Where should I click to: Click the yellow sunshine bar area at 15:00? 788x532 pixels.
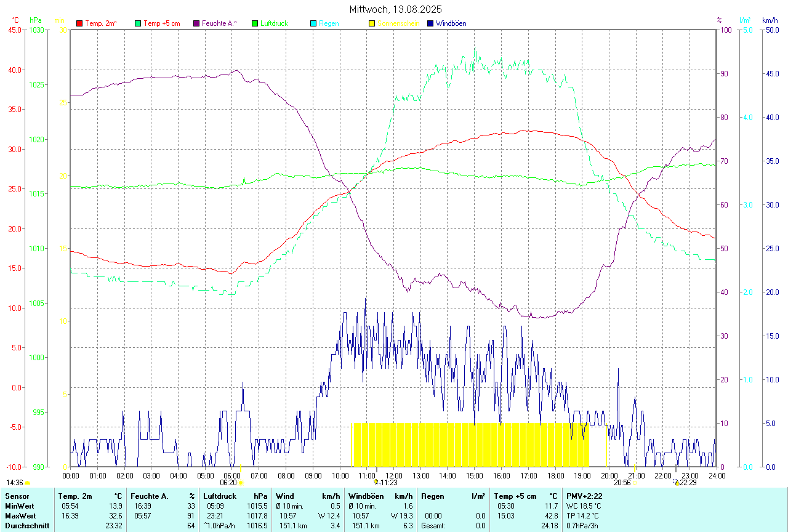pos(474,445)
